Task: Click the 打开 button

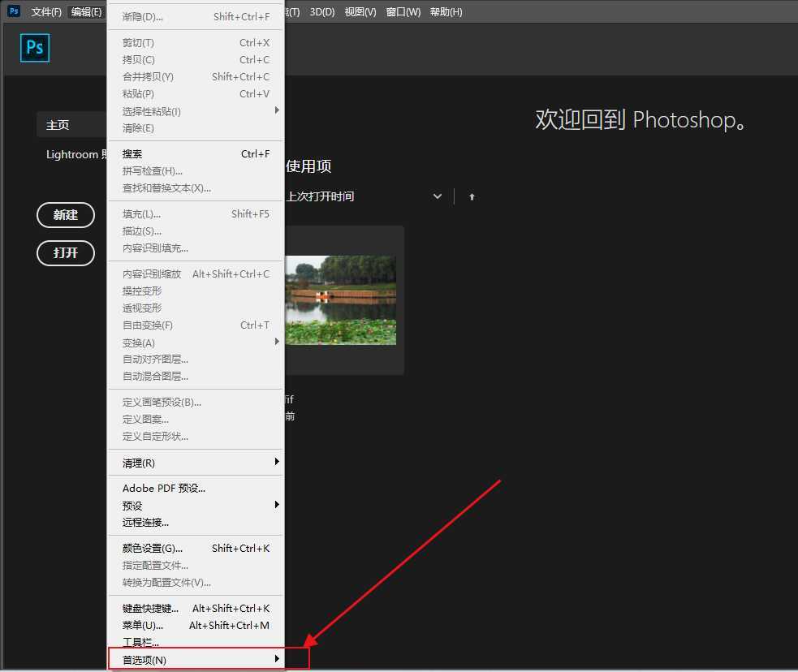Action: tap(66, 253)
